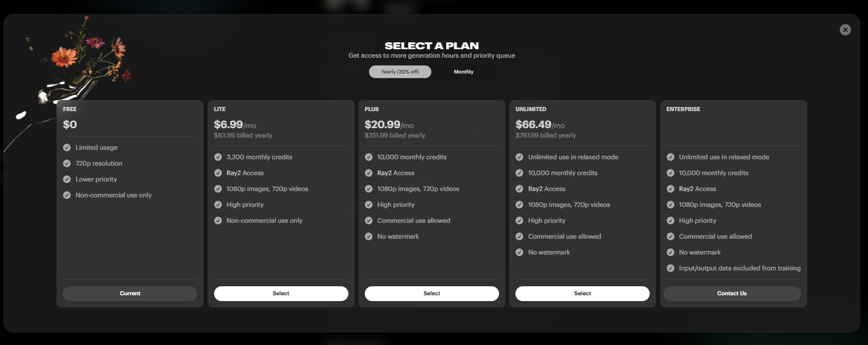Click the $66.49/mo Unlimited price
This screenshot has height=345, width=868.
coord(540,125)
